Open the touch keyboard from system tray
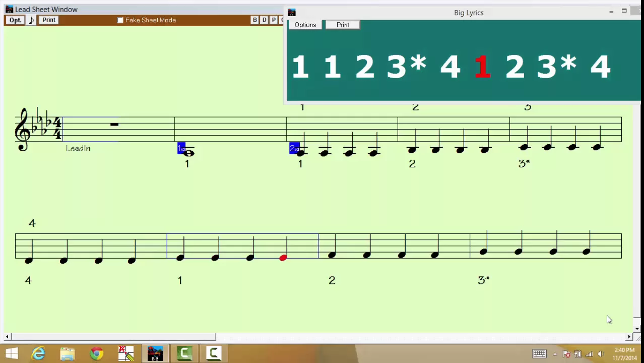The height and width of the screenshot is (363, 644). pos(539,354)
